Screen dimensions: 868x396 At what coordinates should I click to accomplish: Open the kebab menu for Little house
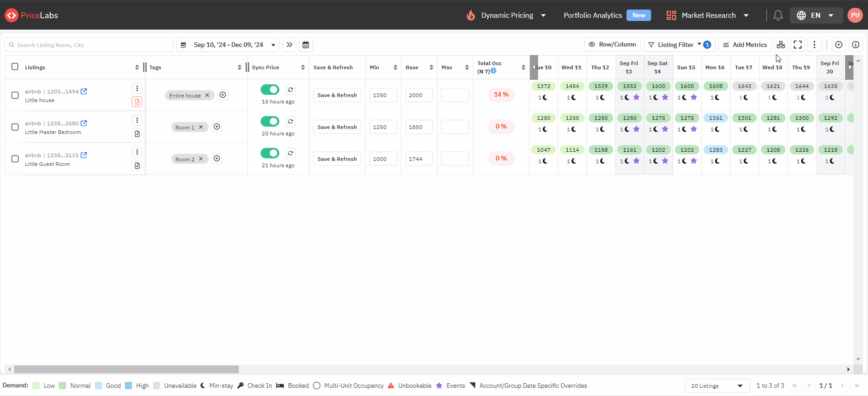(x=137, y=88)
